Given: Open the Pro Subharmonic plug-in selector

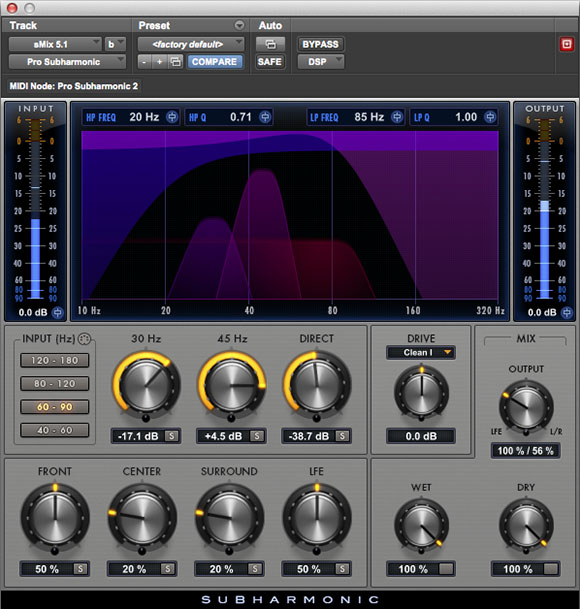Looking at the screenshot, I should click(67, 62).
